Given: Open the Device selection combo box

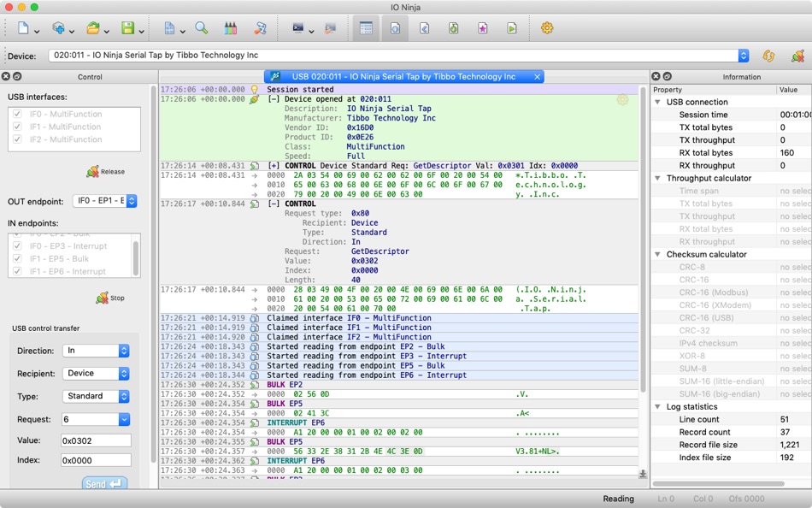Looking at the screenshot, I should click(398, 55).
